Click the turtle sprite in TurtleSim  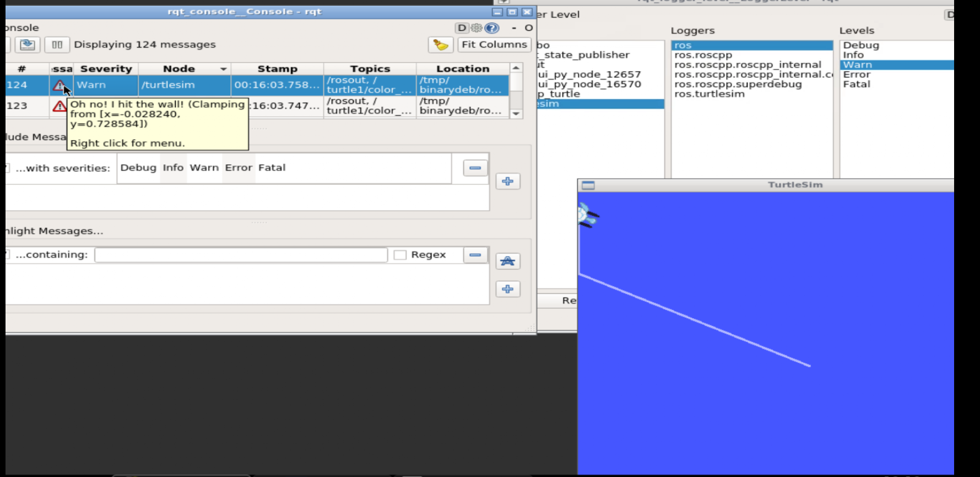point(587,215)
